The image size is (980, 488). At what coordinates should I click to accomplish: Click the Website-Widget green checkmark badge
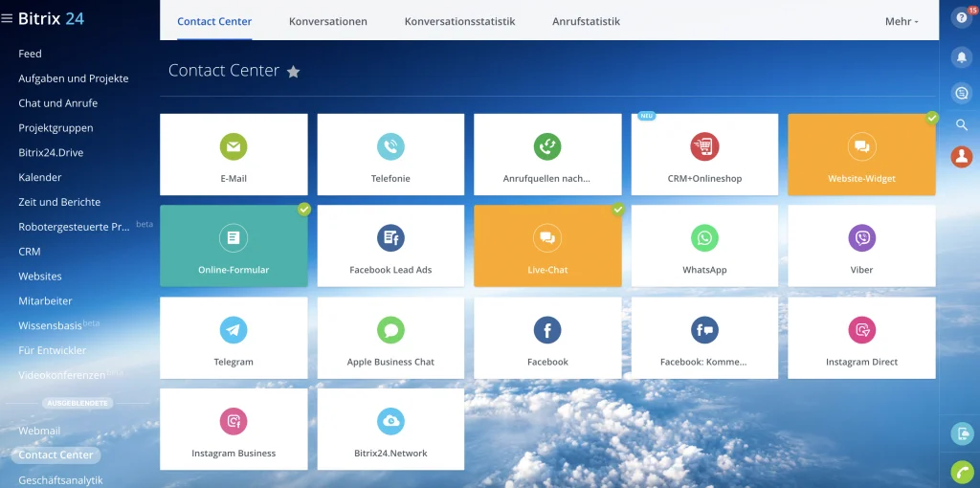click(932, 118)
